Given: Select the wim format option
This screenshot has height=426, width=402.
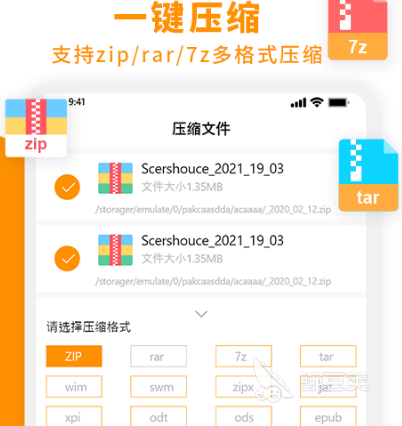Looking at the screenshot, I should tap(74, 387).
